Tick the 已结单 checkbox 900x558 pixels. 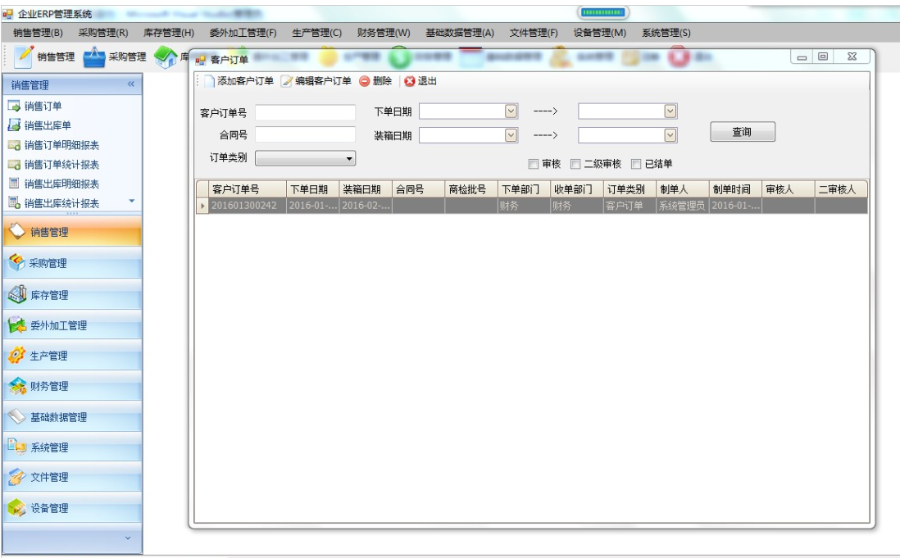[x=636, y=164]
